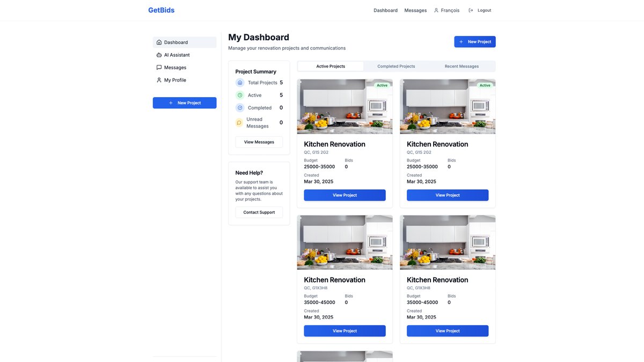Open AI Assistant from the sidebar

[x=185, y=55]
